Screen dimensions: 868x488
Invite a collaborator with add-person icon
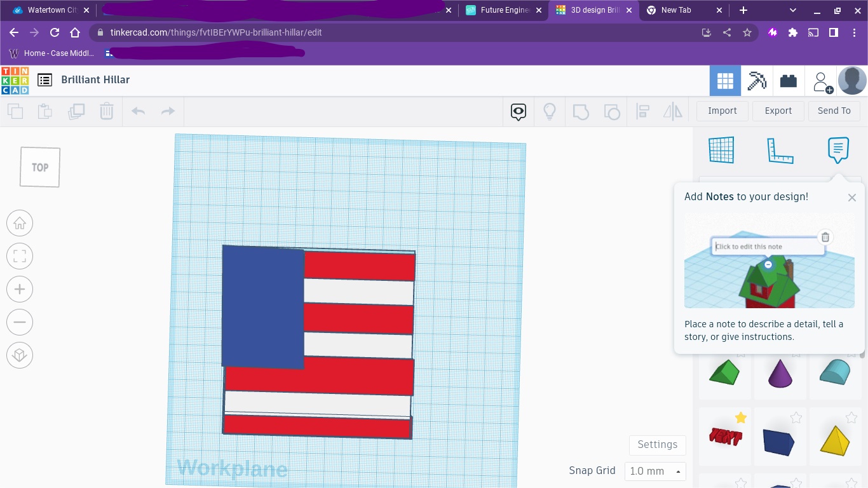822,82
